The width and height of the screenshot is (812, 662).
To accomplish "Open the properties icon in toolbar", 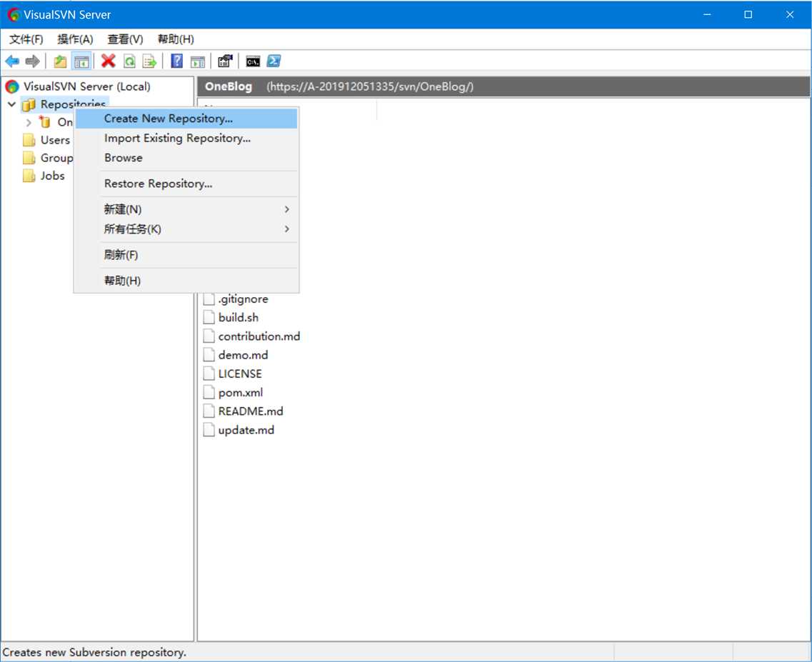I will (x=225, y=61).
